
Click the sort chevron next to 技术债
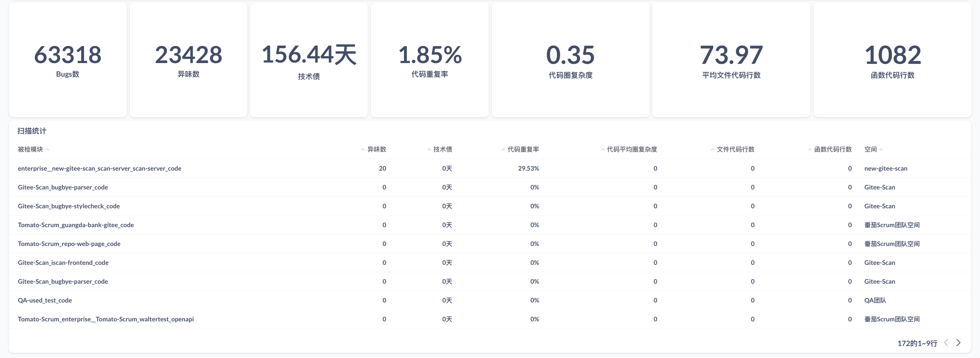[x=430, y=149]
